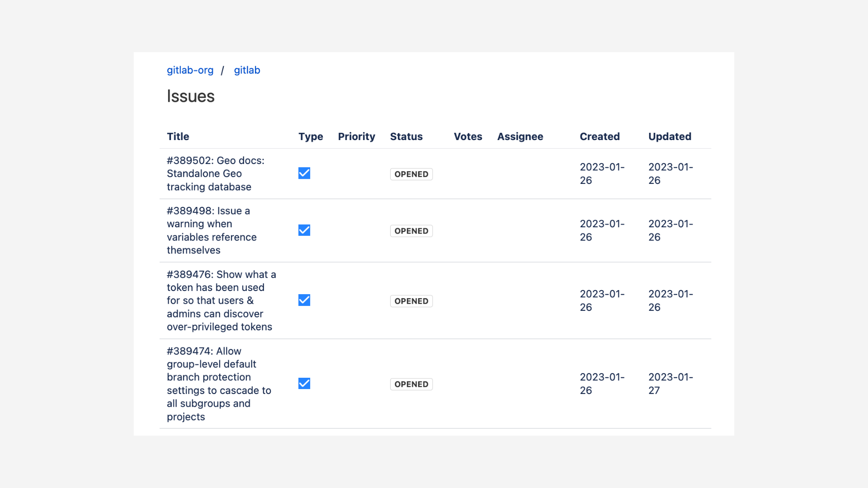Sort the table by Updated column

670,136
